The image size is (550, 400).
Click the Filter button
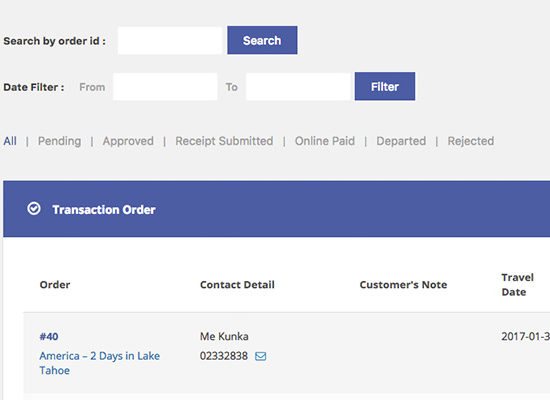[x=385, y=87]
